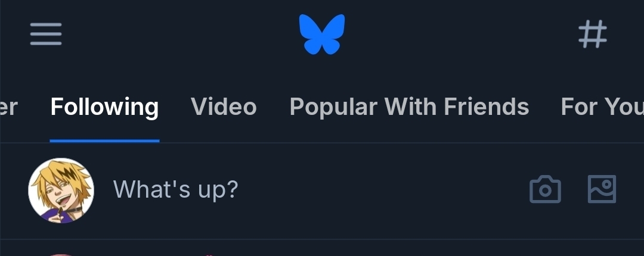Image resolution: width=644 pixels, height=256 pixels.
Task: Select the Video feed tab
Action: click(224, 107)
